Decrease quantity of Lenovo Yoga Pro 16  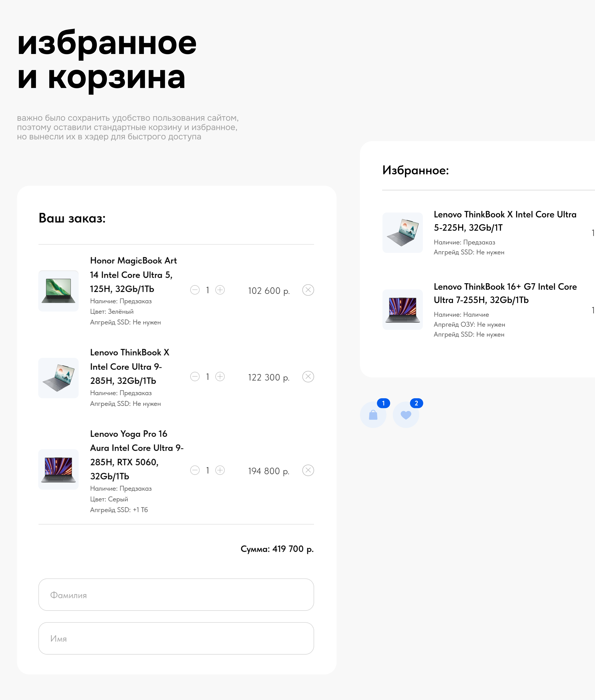tap(195, 470)
